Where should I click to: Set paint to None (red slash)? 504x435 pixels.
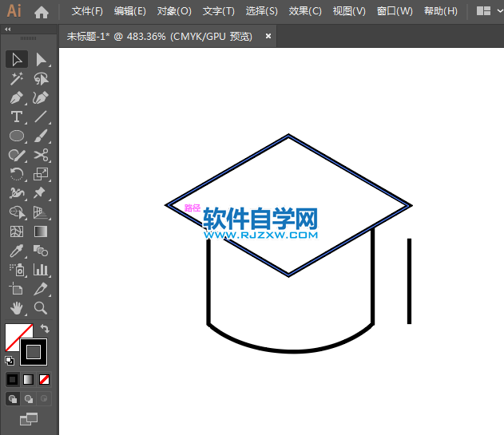point(45,379)
